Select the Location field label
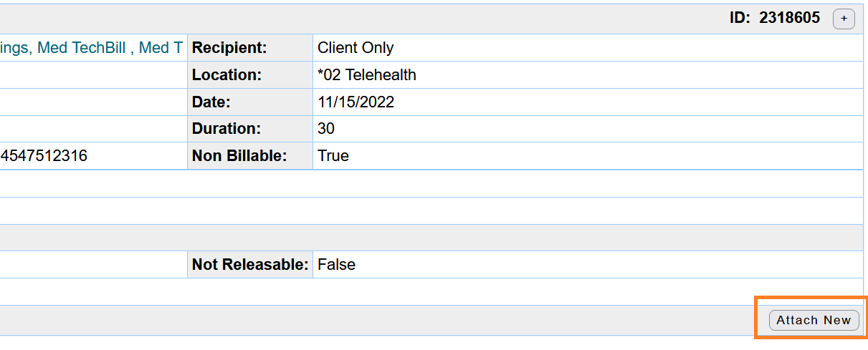Screen dimensions: 868x350 pyautogui.click(x=226, y=75)
